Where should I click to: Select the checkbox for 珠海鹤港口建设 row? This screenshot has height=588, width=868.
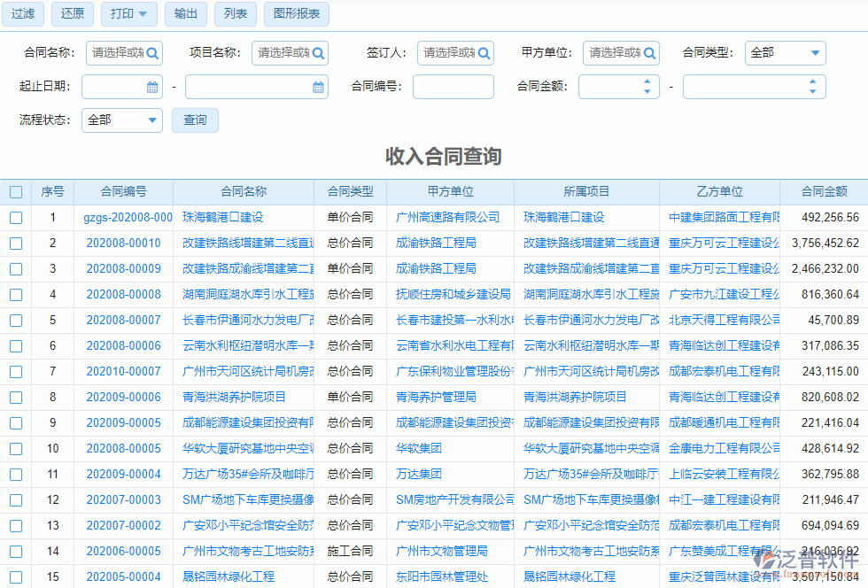[x=15, y=217]
